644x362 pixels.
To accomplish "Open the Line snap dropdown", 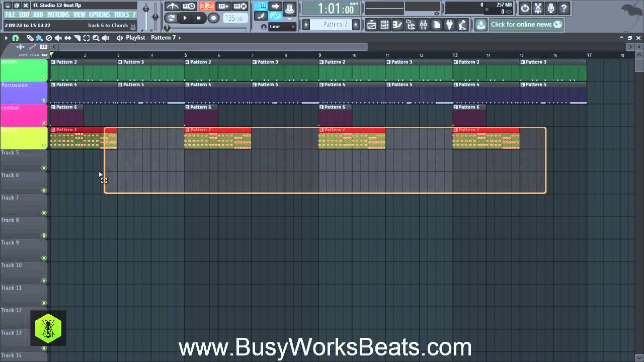I will coord(282,27).
